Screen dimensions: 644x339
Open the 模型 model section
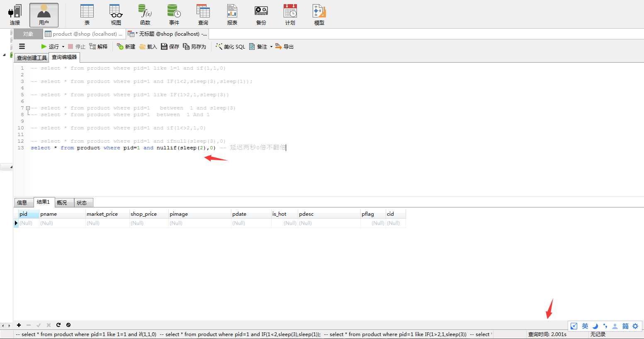point(319,15)
